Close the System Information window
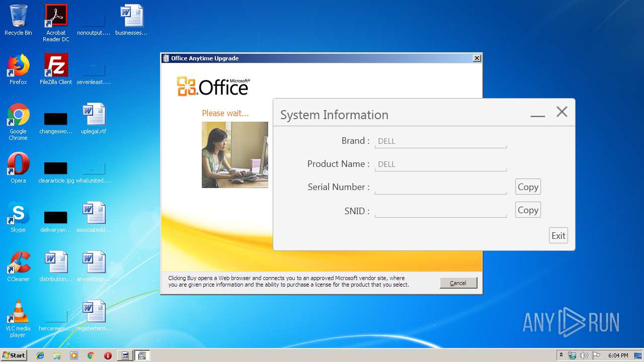The width and height of the screenshot is (644, 362). tap(561, 112)
